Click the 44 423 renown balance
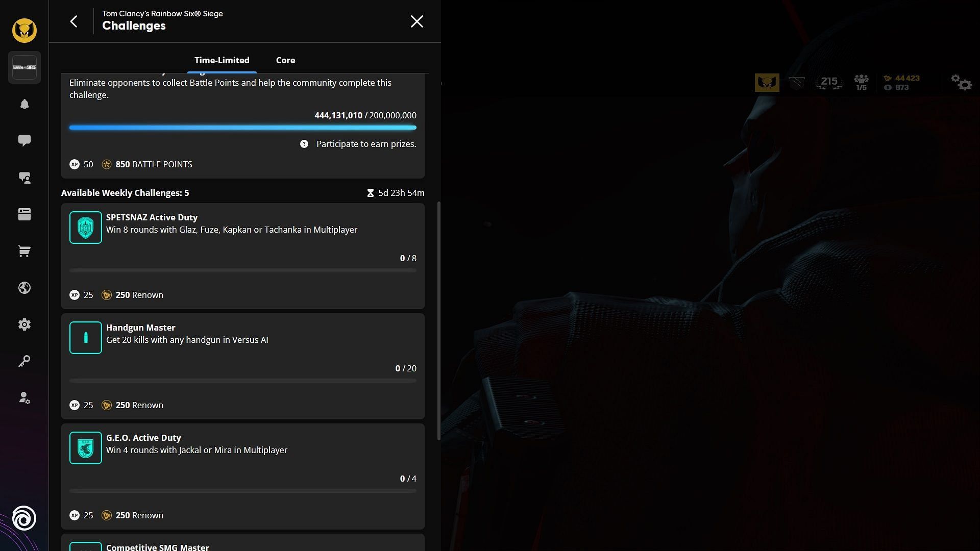980x551 pixels. point(902,78)
